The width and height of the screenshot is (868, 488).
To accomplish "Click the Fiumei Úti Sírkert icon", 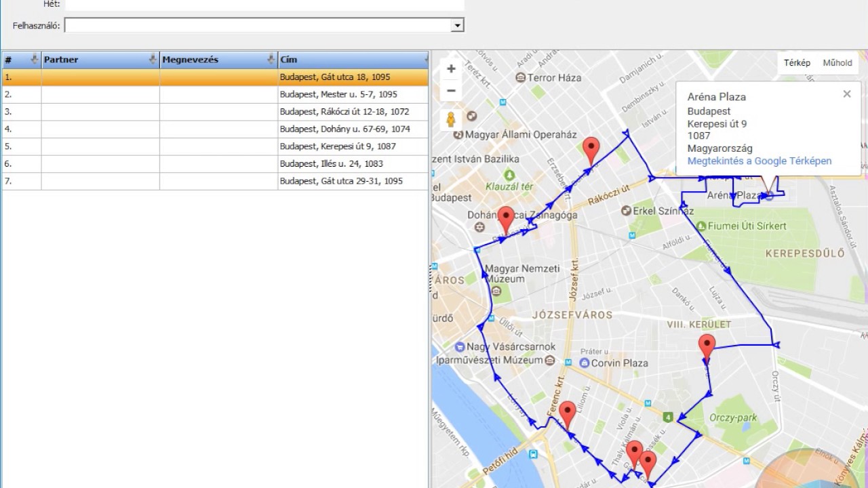I will pos(701,226).
